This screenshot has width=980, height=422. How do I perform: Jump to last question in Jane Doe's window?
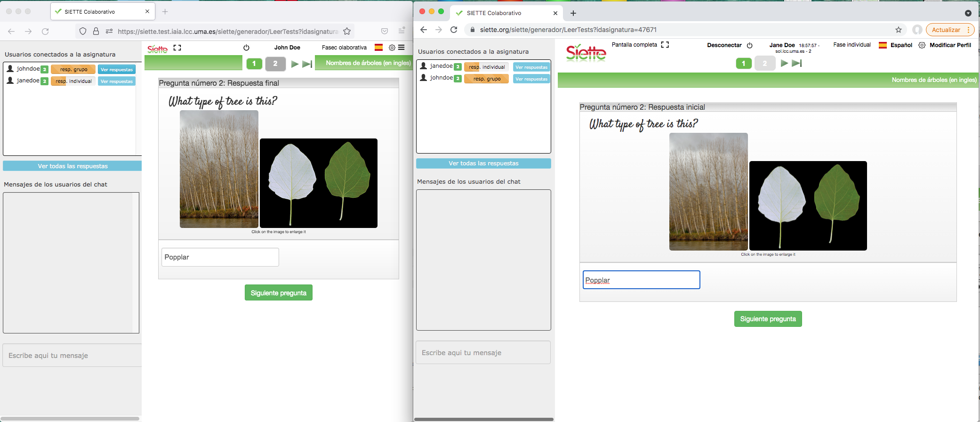click(x=797, y=63)
